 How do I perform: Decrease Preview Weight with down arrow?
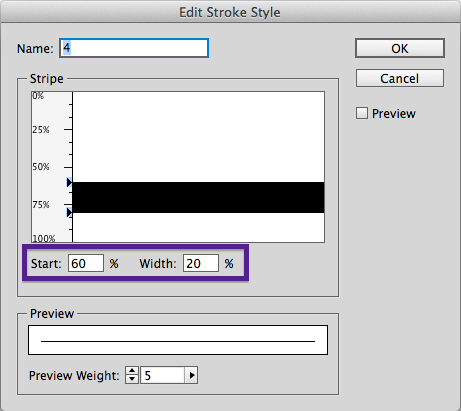click(132, 379)
